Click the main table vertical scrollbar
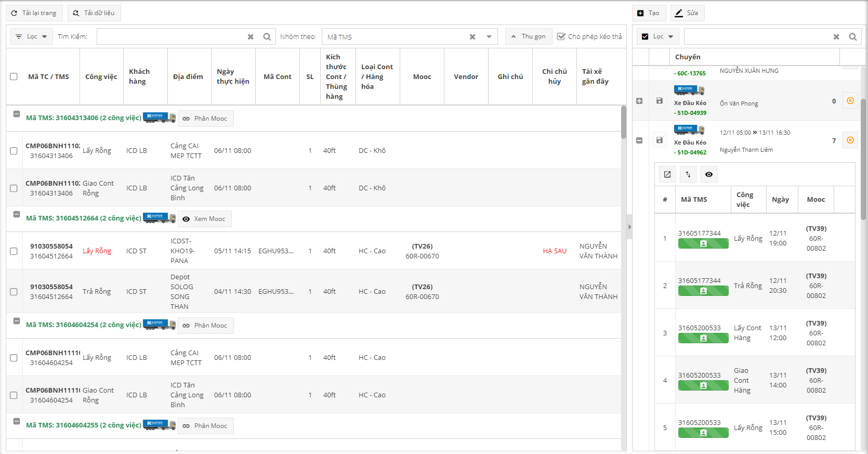 click(623, 122)
